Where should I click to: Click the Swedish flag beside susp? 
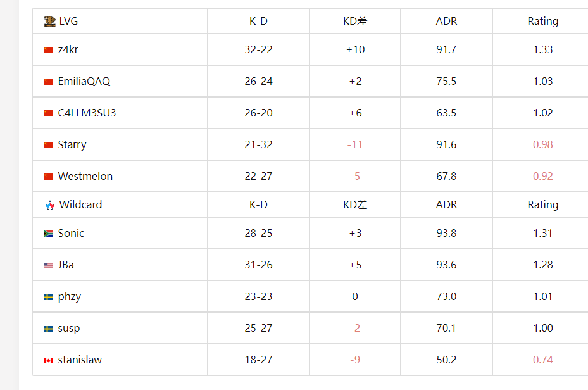point(48,329)
